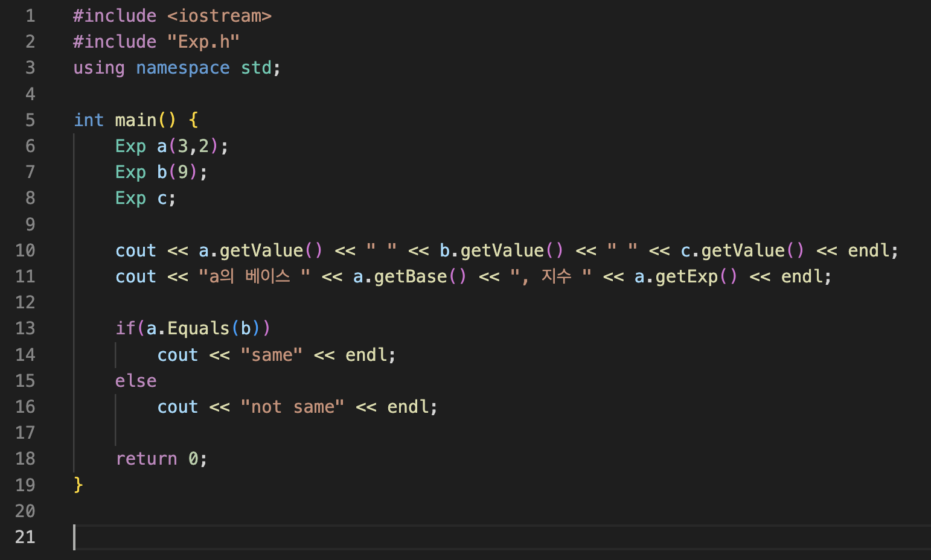
Task: Click 'cout' on line 14
Action: (x=178, y=355)
